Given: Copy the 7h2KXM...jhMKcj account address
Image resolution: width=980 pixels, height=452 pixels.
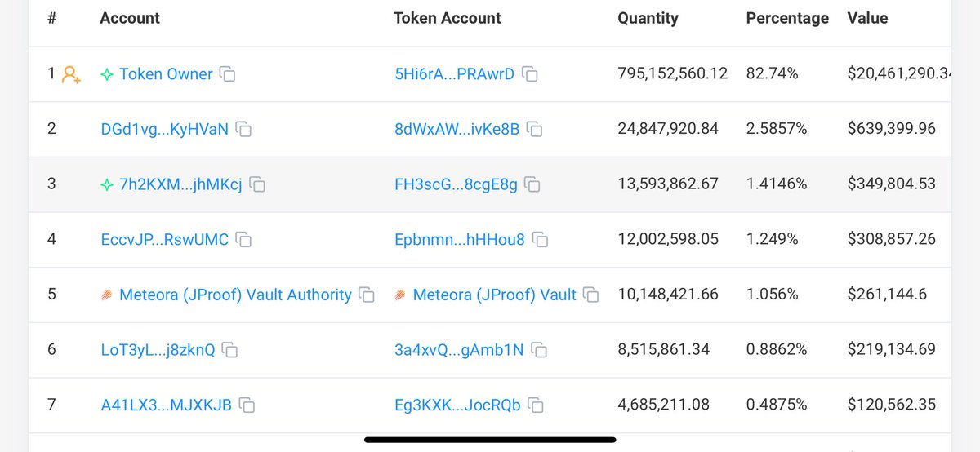Looking at the screenshot, I should (257, 184).
